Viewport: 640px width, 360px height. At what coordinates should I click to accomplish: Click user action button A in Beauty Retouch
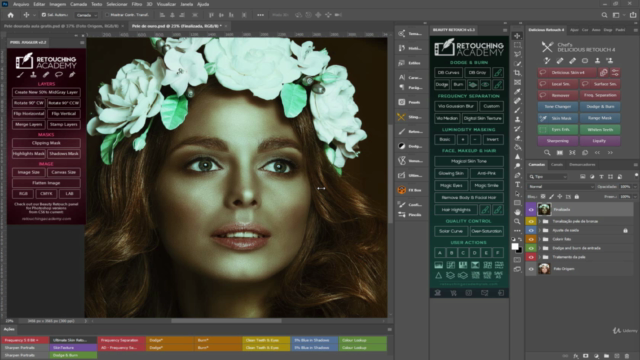tap(440, 253)
